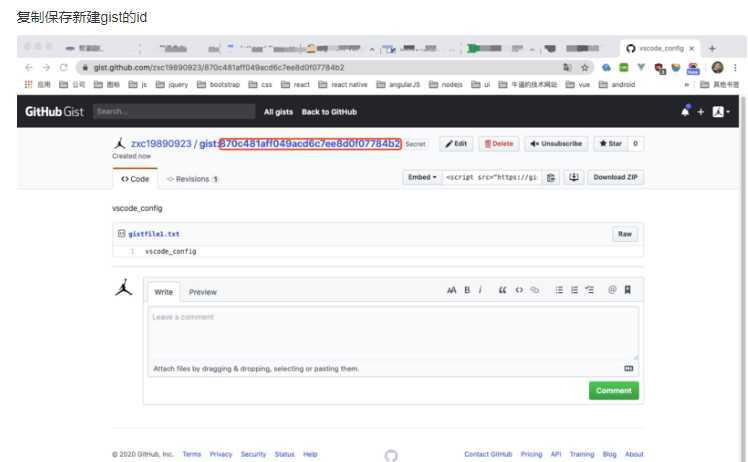The height and width of the screenshot is (462, 748).
Task: Insert a quote in comment
Action: coord(502,290)
